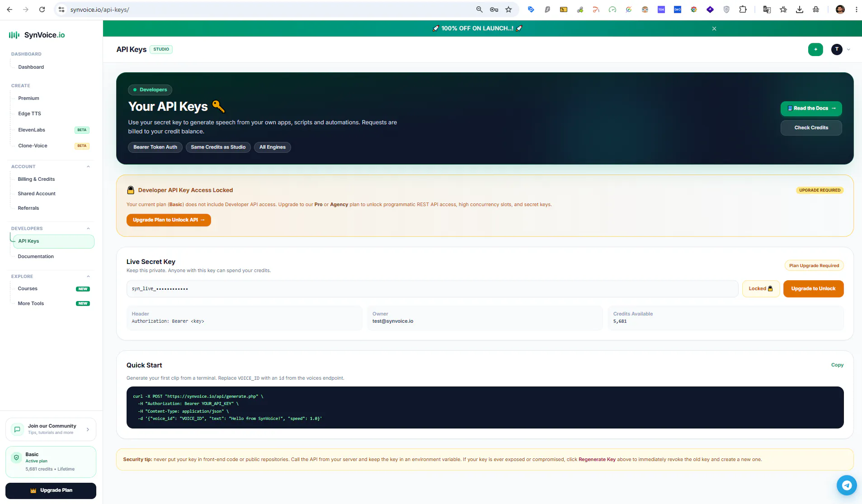
Task: Open Chrome three-dot menu
Action: 856,9
